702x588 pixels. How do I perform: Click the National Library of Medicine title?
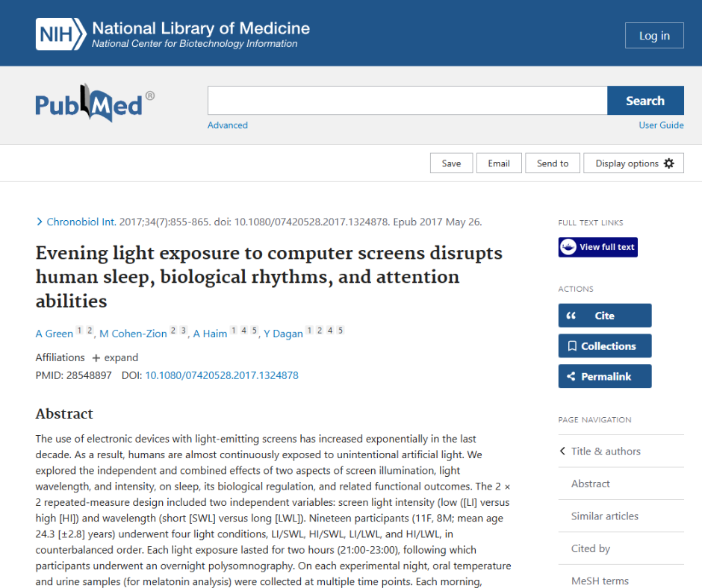[x=201, y=28]
